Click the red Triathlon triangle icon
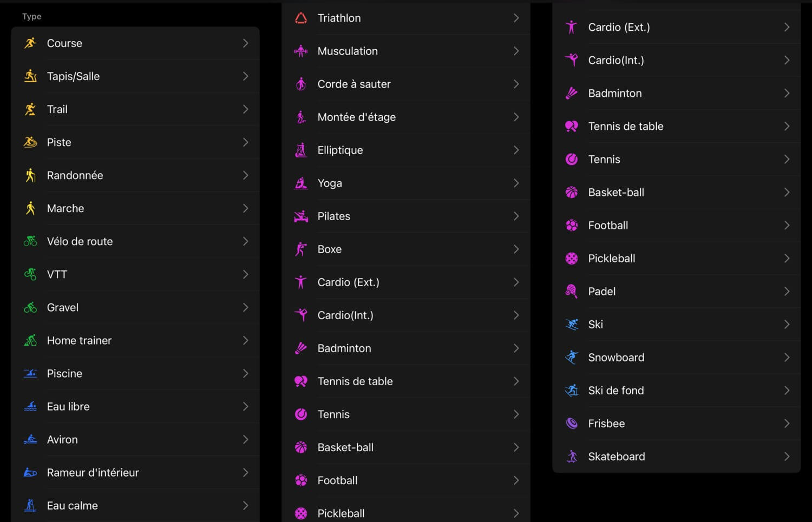The width and height of the screenshot is (812, 522). click(301, 18)
